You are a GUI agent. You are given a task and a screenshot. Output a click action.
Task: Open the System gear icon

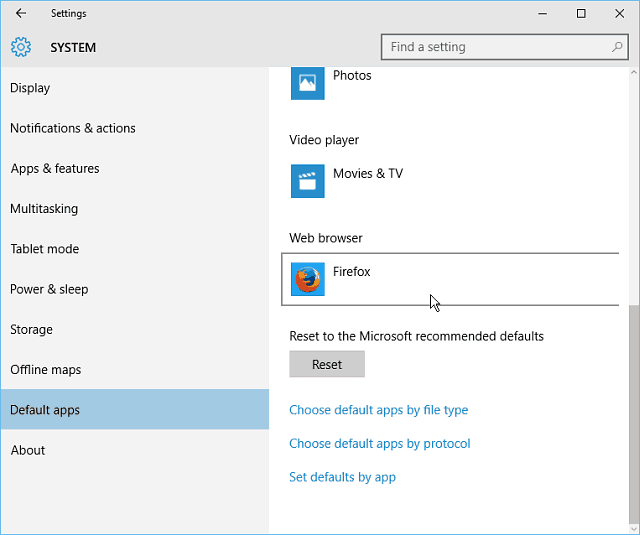pyautogui.click(x=21, y=47)
